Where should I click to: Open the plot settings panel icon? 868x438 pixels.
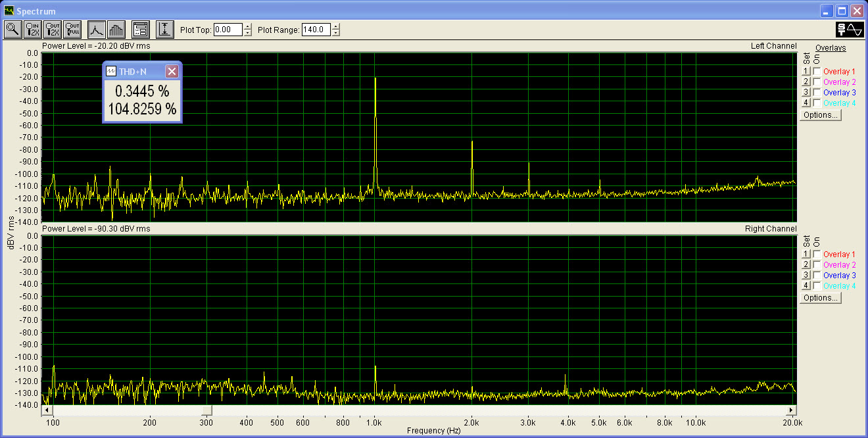point(140,30)
